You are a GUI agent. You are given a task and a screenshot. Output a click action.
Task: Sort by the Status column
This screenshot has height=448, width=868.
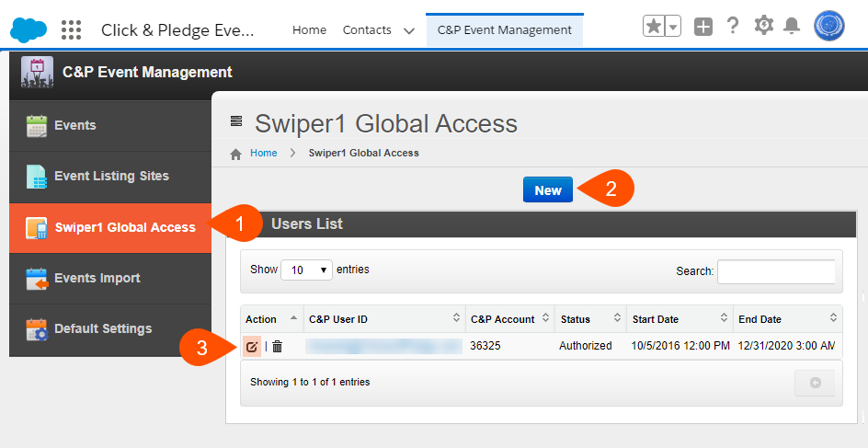pyautogui.click(x=590, y=319)
